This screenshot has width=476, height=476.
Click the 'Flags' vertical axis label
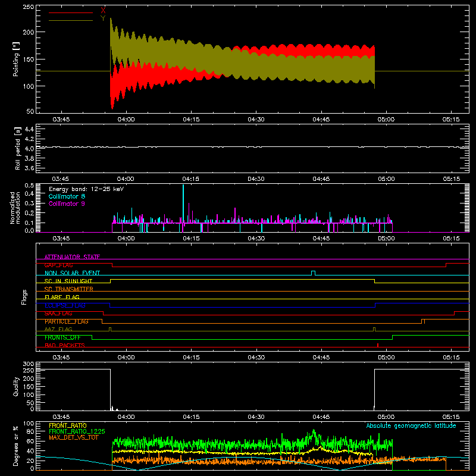24,297
